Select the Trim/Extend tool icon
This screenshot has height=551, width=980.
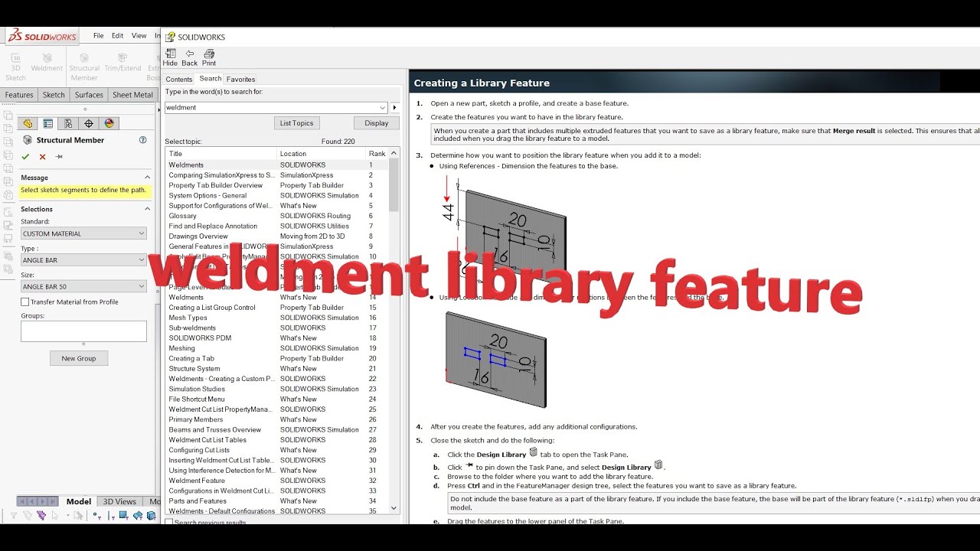pyautogui.click(x=122, y=58)
